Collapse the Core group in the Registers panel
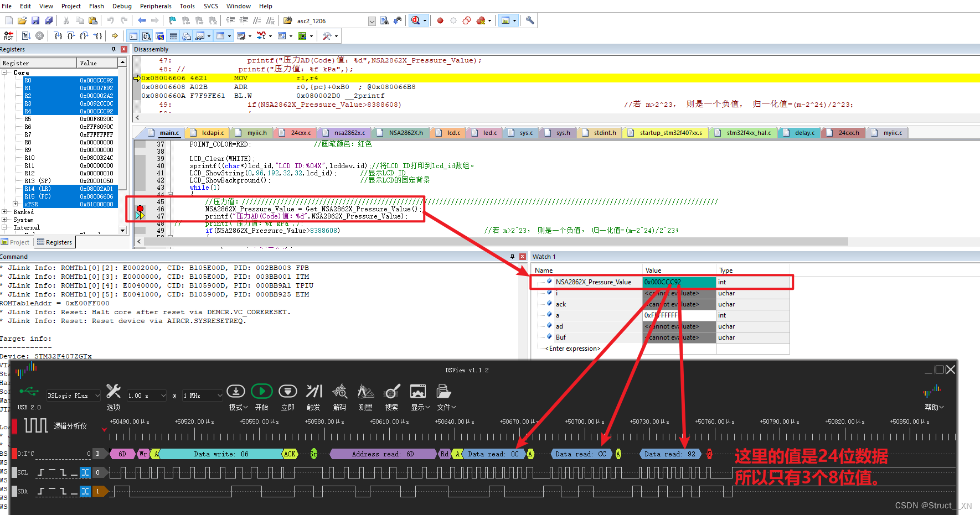This screenshot has height=515, width=980. click(4, 72)
